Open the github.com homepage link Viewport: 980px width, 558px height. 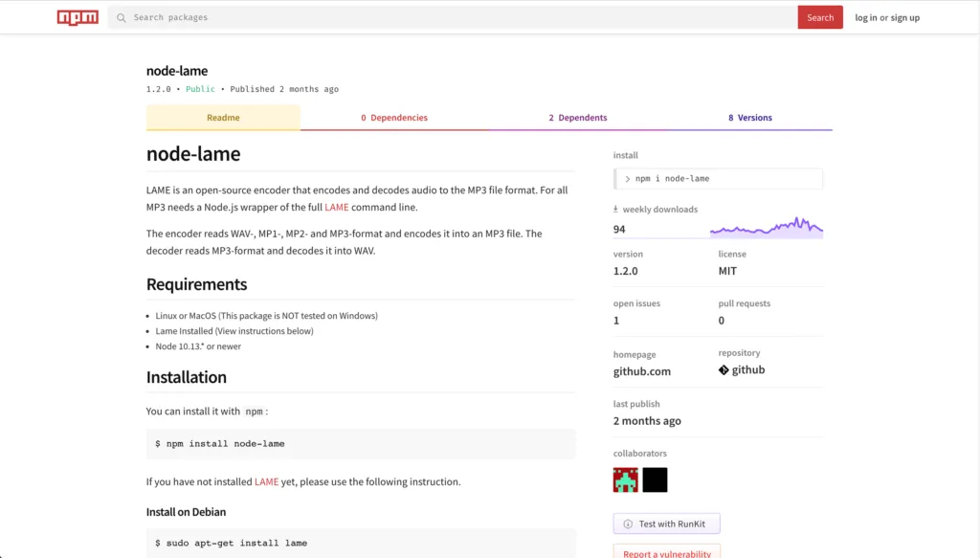point(642,371)
